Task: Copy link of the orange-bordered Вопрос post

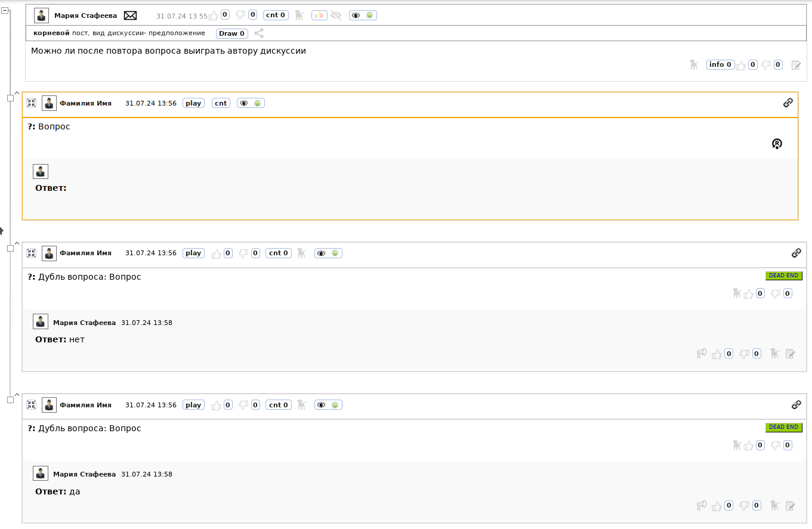Action: click(788, 103)
